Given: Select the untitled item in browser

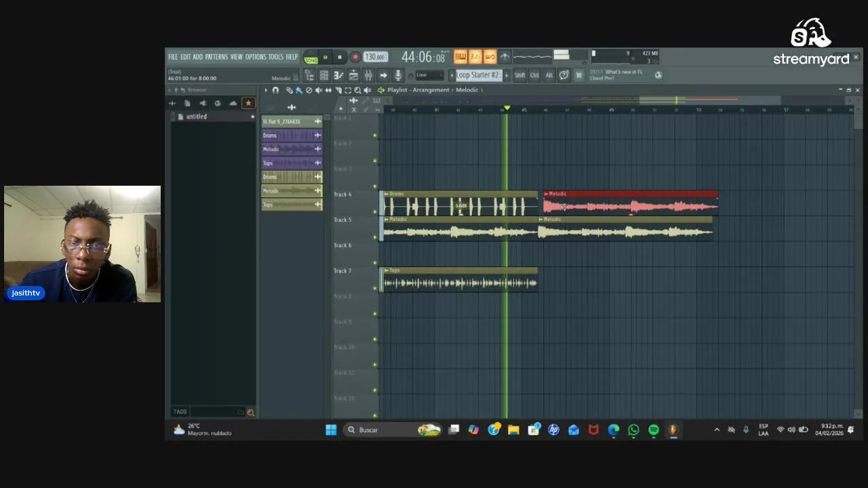Looking at the screenshot, I should [x=197, y=117].
